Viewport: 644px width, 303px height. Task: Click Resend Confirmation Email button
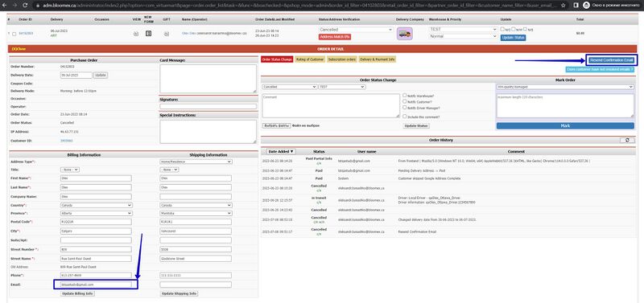coord(612,60)
